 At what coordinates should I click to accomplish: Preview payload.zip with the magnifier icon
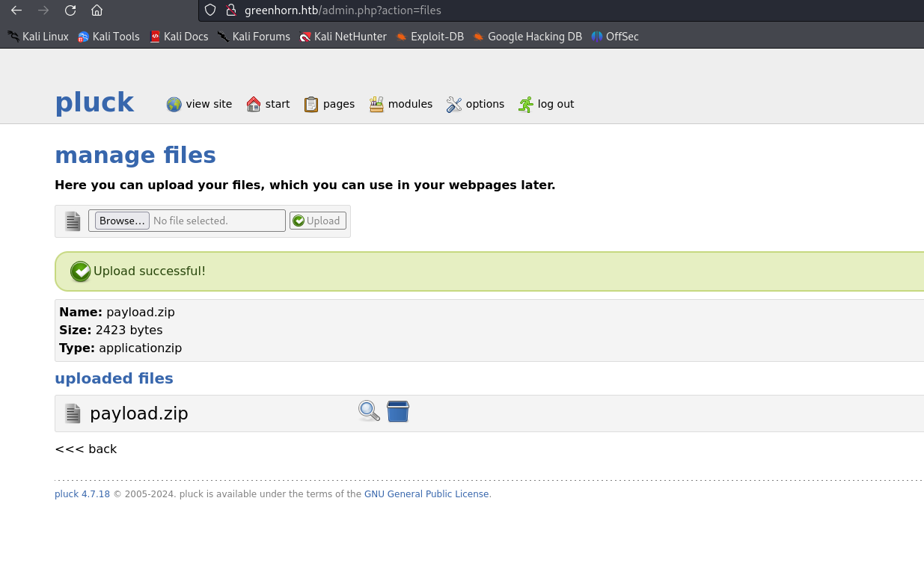pyautogui.click(x=368, y=411)
